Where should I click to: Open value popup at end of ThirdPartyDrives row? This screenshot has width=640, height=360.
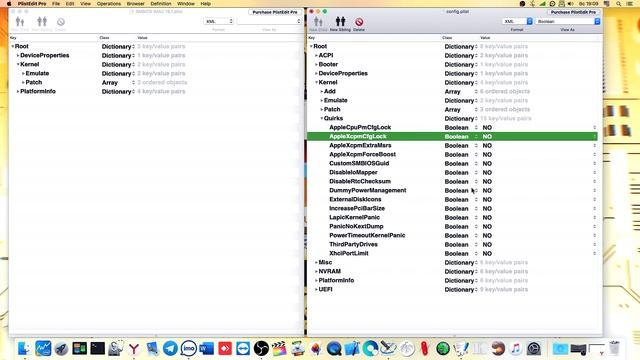[x=594, y=244]
